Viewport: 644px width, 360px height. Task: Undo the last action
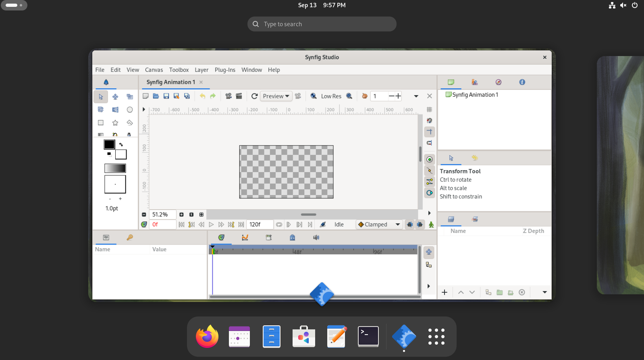click(202, 96)
